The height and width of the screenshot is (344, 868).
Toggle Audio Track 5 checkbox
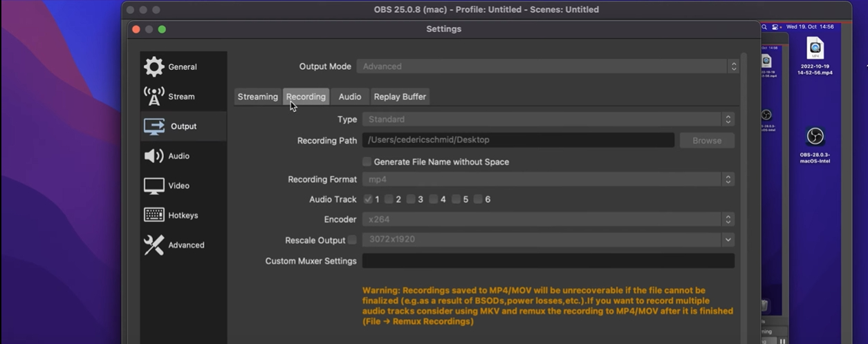(456, 199)
